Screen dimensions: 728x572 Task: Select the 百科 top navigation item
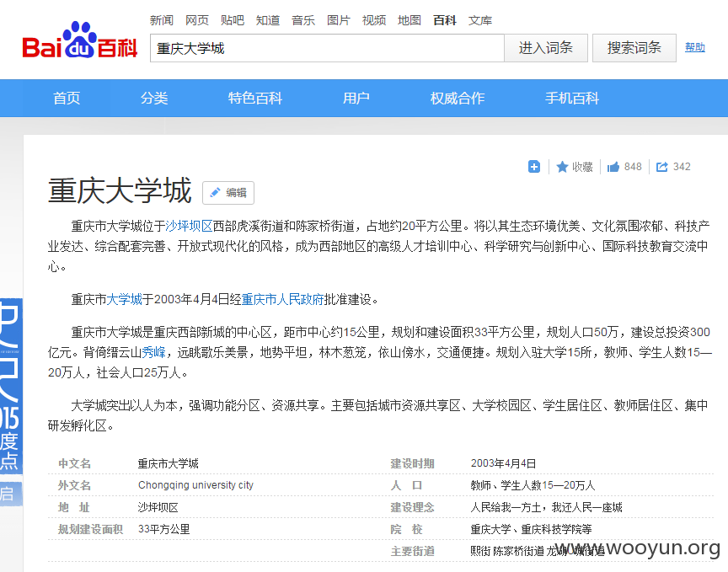pos(444,20)
